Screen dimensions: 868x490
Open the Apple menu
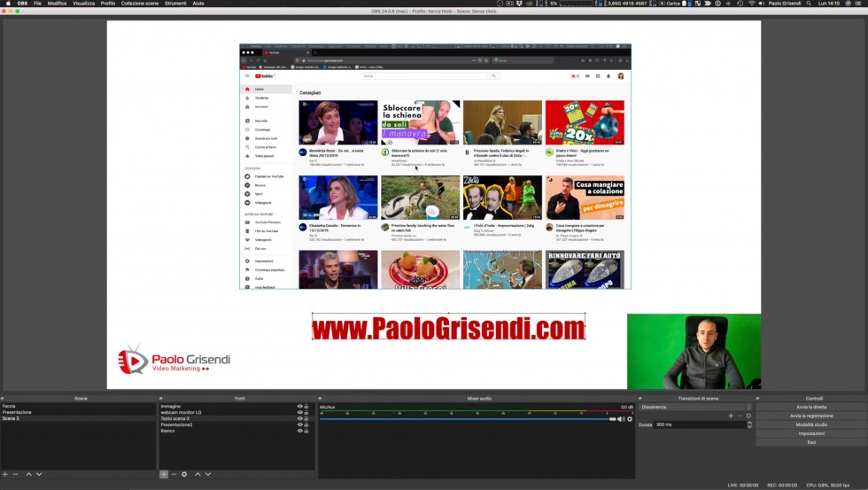click(x=8, y=4)
